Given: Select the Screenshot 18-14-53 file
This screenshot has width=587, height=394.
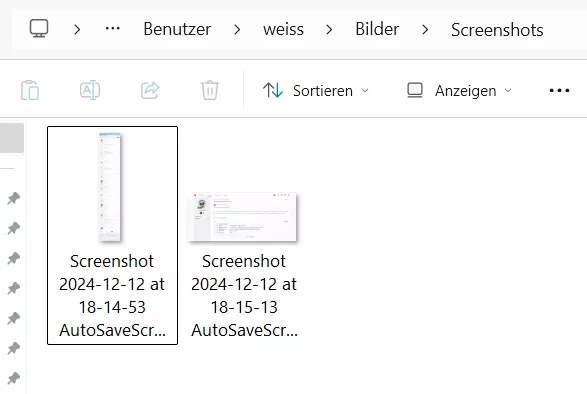Looking at the screenshot, I should tap(112, 235).
